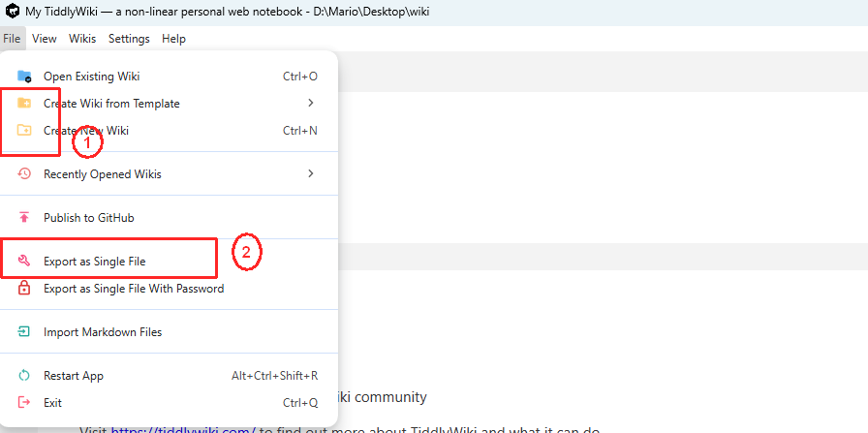Click the Ctrl+N shortcut text
The width and height of the screenshot is (868, 433).
(300, 131)
